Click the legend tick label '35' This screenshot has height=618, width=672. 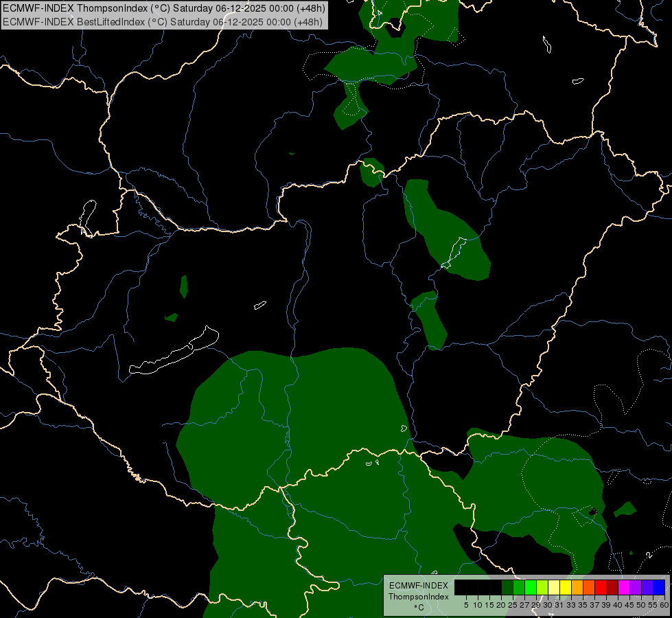click(x=583, y=605)
